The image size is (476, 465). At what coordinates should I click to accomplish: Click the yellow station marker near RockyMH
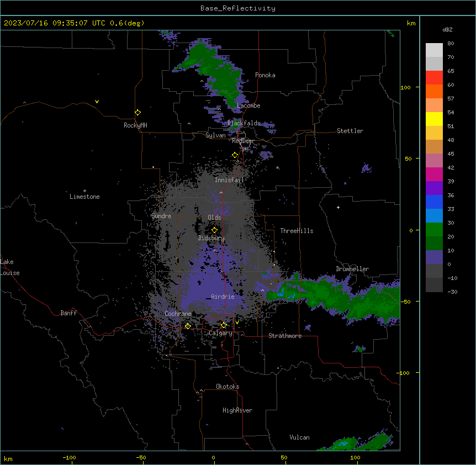[x=137, y=113]
